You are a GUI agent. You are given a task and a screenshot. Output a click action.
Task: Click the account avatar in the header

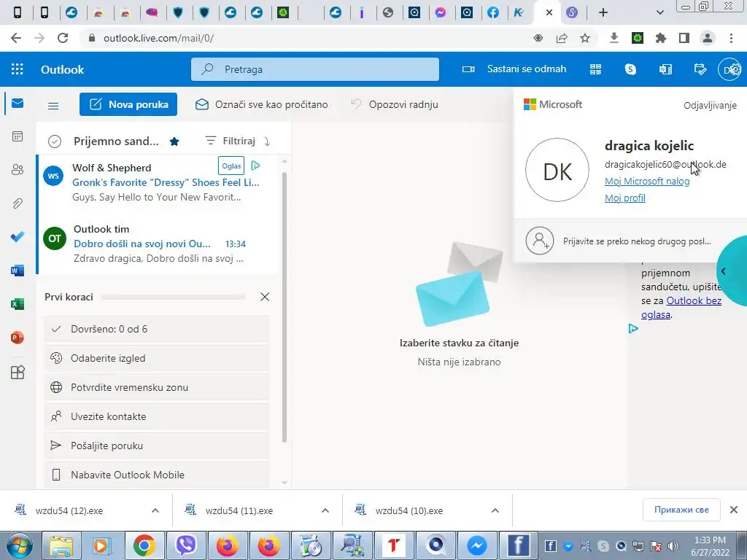point(729,69)
